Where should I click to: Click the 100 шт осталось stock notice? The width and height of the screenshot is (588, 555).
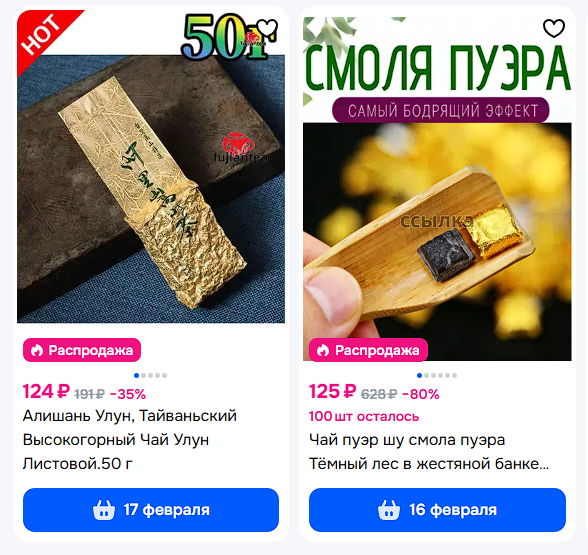tap(364, 417)
